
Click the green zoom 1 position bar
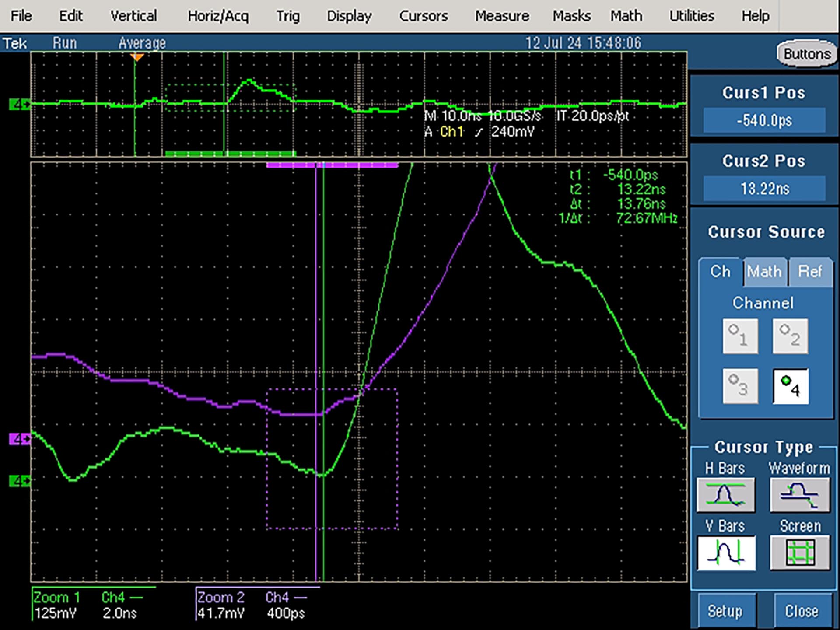pyautogui.click(x=231, y=154)
